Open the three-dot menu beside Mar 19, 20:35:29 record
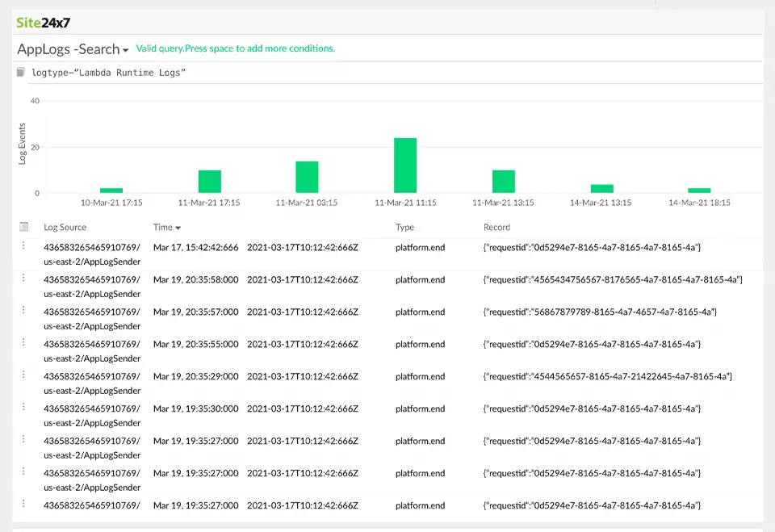Viewport: 775px width, 532px height. [x=23, y=376]
